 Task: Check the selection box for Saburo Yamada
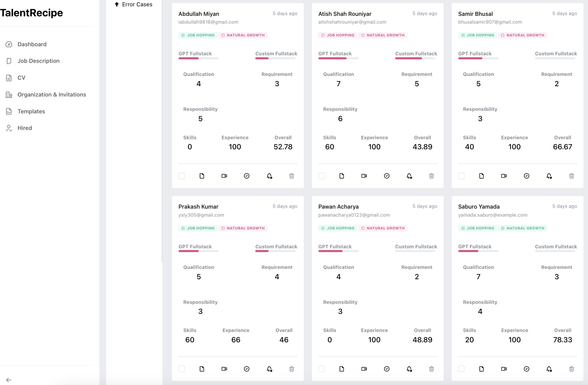(x=461, y=369)
